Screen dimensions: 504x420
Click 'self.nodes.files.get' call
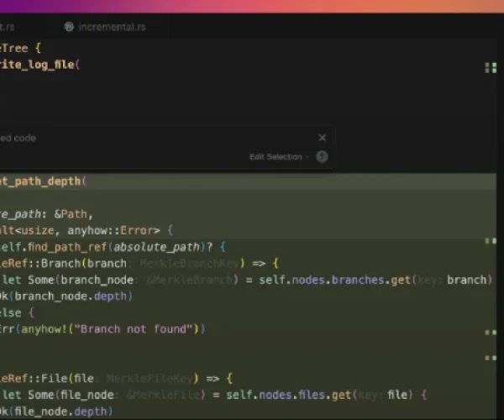(288, 395)
